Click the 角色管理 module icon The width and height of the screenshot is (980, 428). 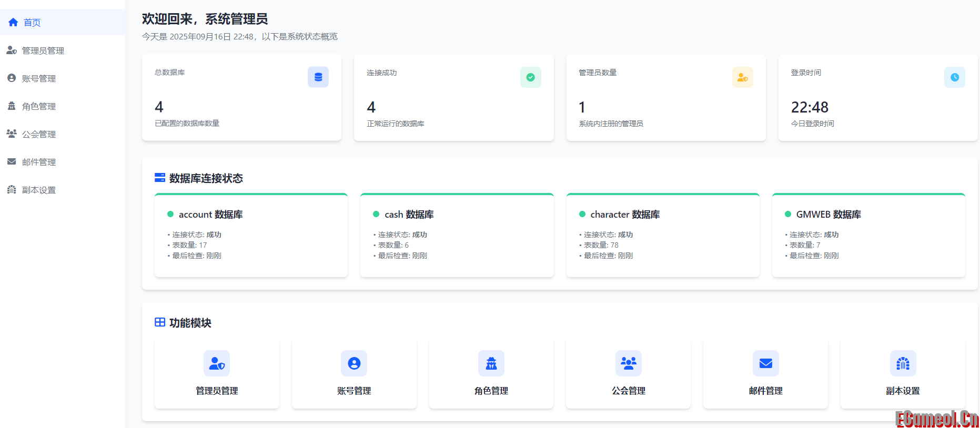coord(491,363)
